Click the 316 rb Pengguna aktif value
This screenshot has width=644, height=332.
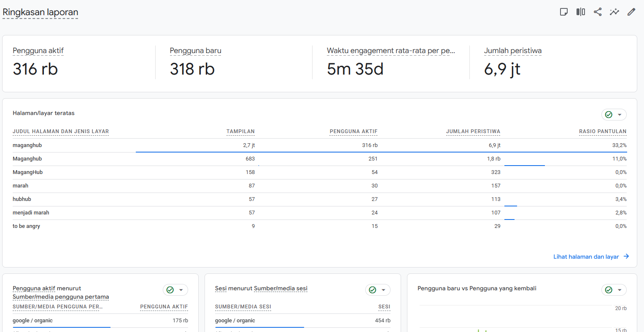[35, 69]
